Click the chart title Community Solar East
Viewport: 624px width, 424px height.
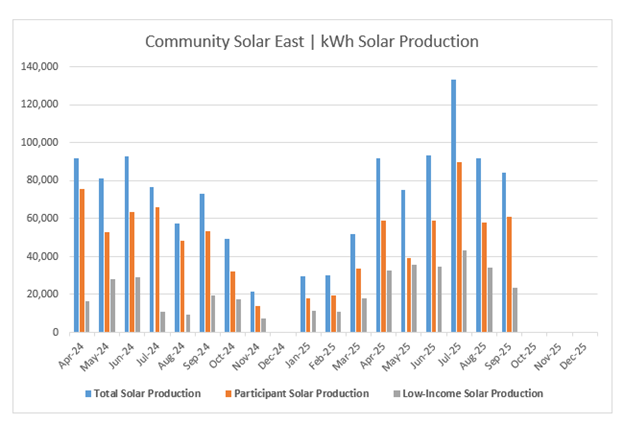tap(311, 42)
